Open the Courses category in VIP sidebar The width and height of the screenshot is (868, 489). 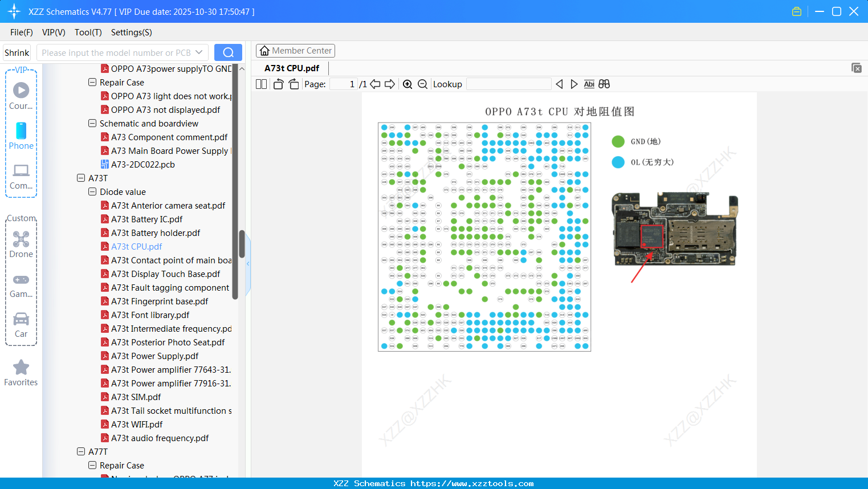click(21, 96)
